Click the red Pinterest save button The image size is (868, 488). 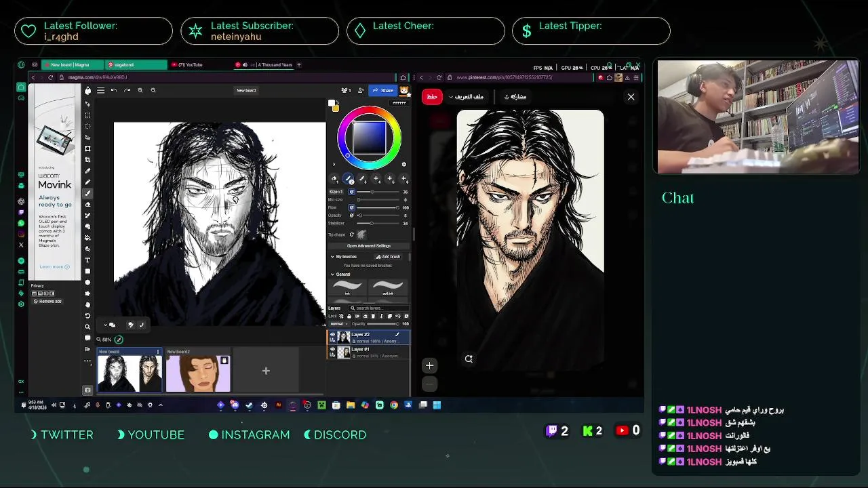pos(432,97)
